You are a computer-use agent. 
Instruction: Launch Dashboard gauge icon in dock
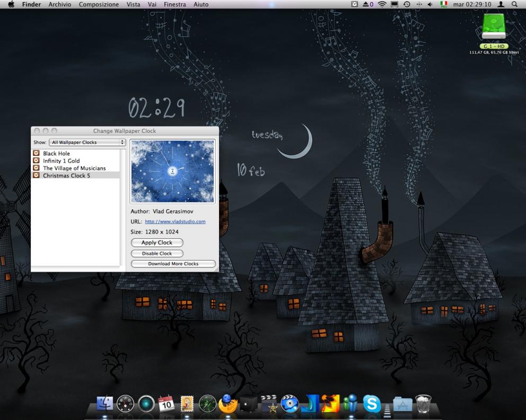coord(125,404)
